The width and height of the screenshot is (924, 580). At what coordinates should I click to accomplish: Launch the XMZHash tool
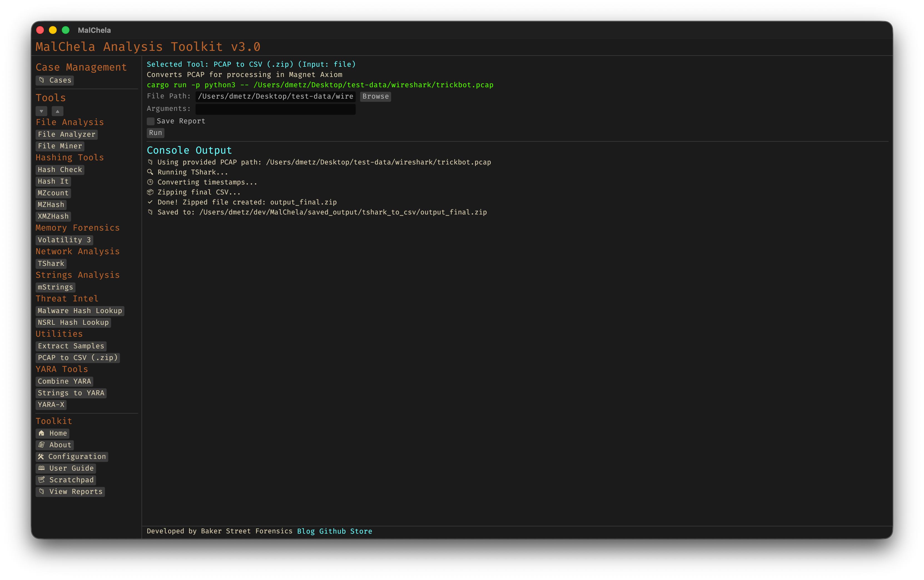click(x=53, y=216)
